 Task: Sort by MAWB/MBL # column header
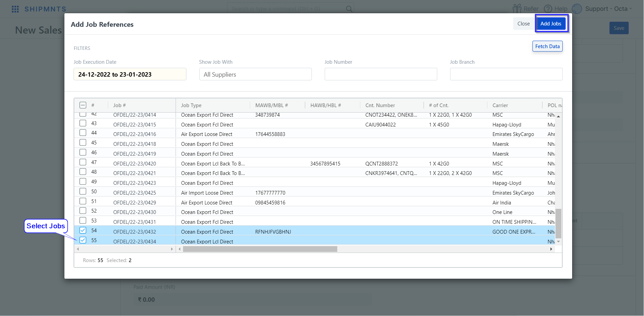click(x=271, y=105)
